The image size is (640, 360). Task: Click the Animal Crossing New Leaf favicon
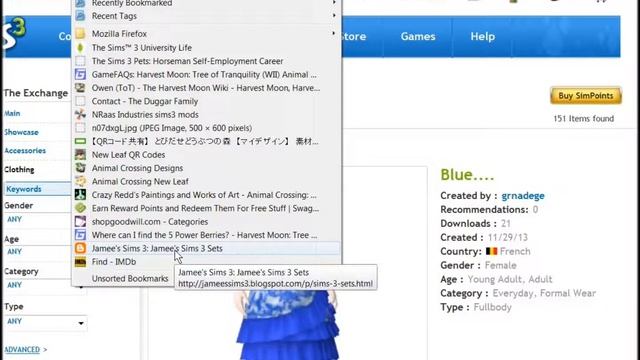[x=80, y=181]
